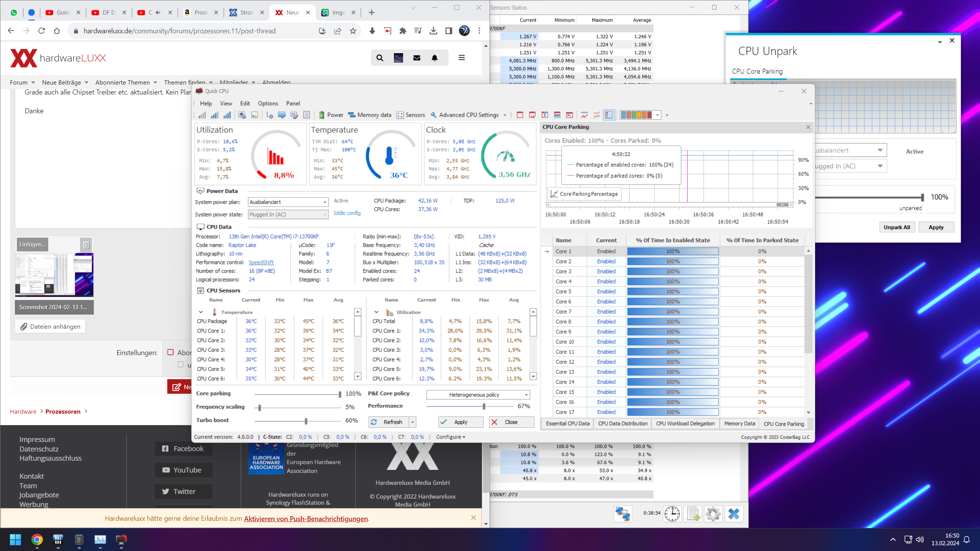Click the network computers icon in Sensors window
Screen dimensions: 980x551
click(x=622, y=514)
